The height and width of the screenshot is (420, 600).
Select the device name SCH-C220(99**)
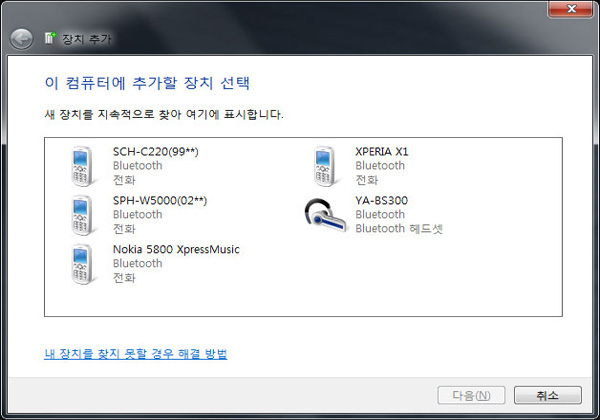156,152
